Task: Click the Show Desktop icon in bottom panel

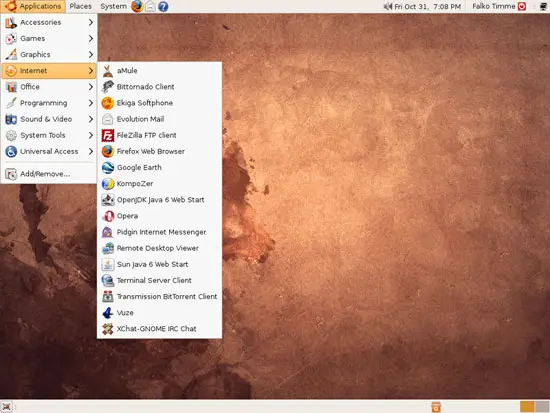Action: pos(7,407)
